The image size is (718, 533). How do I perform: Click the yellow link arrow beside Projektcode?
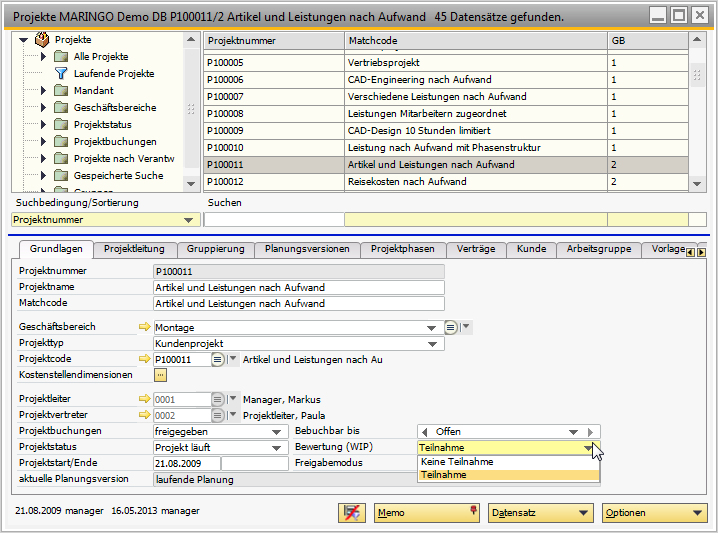tap(143, 359)
